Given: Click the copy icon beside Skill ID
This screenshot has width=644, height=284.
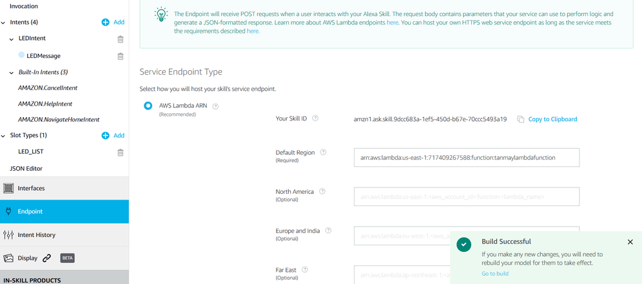Looking at the screenshot, I should (x=520, y=120).
